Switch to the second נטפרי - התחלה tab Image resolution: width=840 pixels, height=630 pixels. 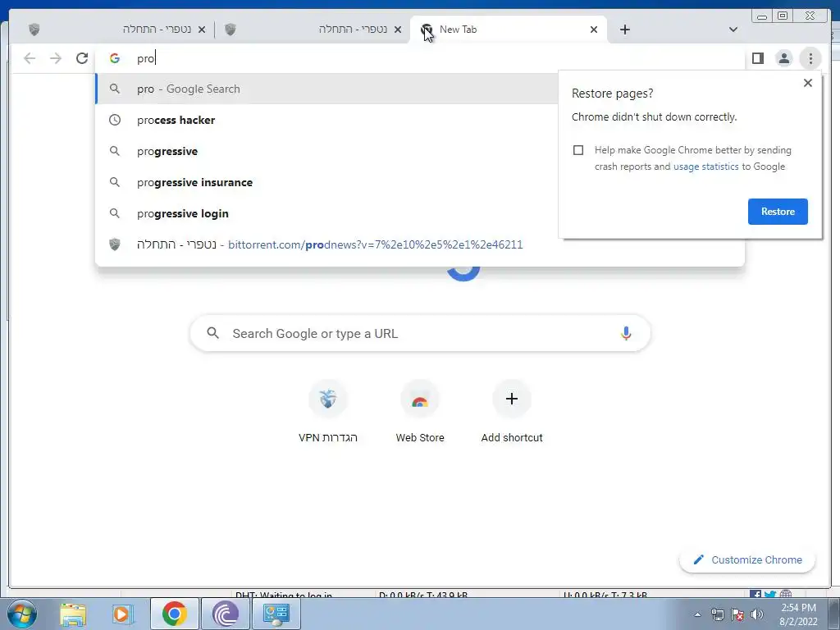(x=313, y=30)
